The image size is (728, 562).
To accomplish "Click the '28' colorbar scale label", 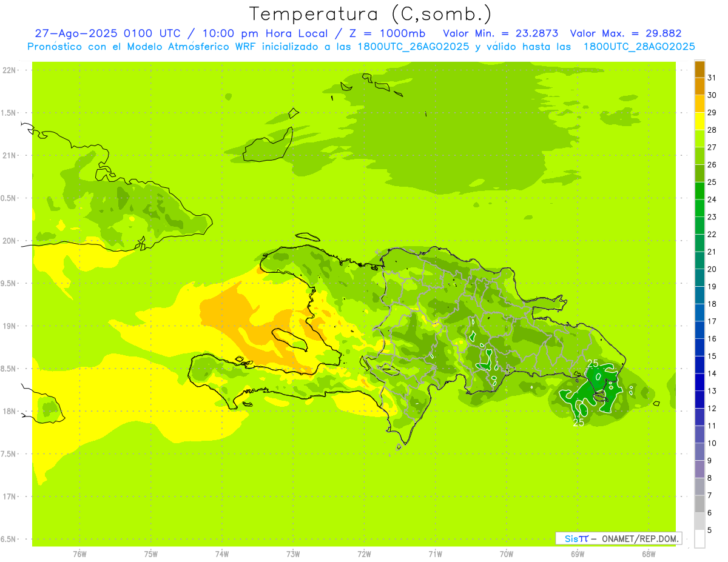I will click(712, 130).
